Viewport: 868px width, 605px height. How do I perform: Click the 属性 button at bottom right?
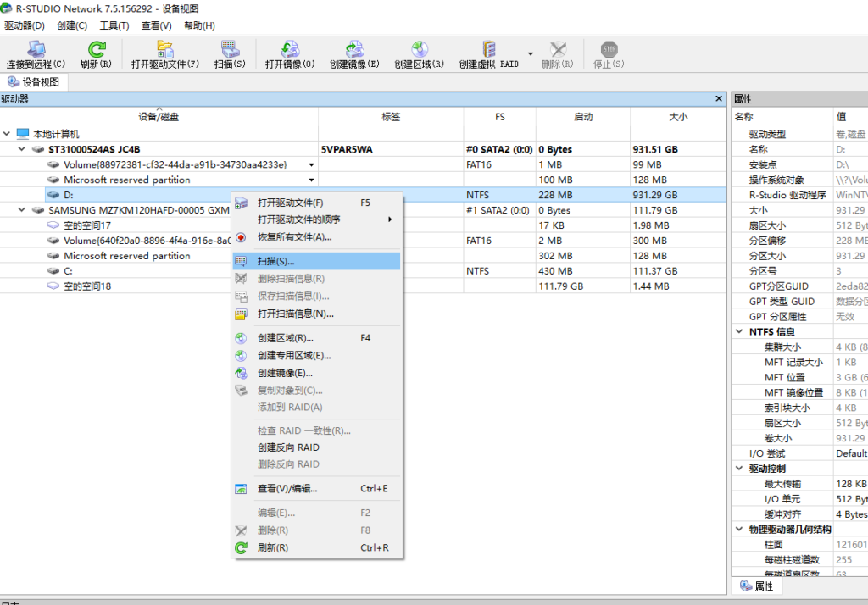[757, 586]
